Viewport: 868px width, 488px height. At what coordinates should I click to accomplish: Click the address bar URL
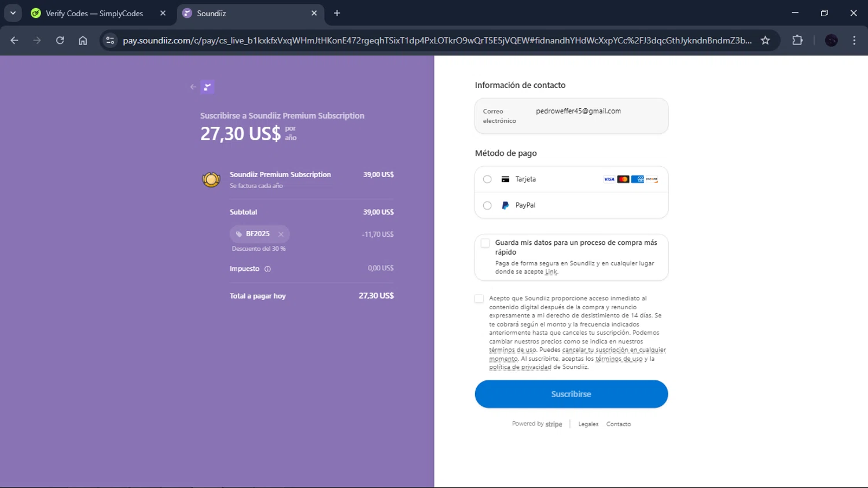(437, 41)
